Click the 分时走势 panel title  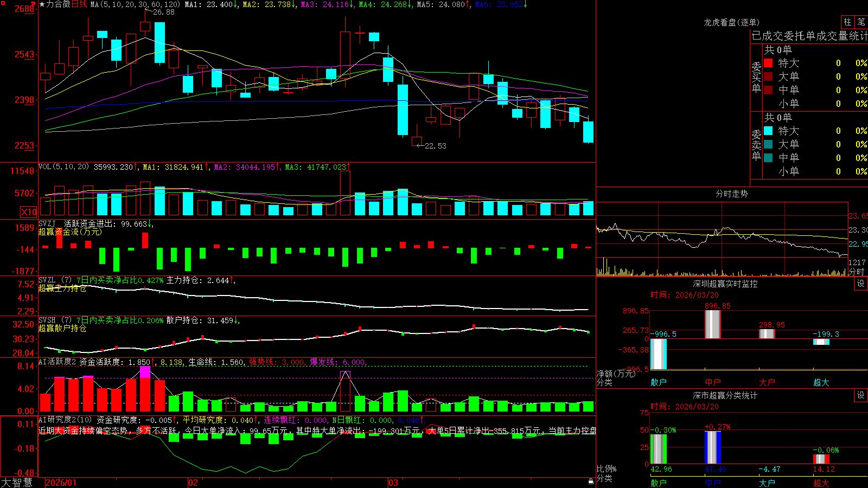pos(731,194)
